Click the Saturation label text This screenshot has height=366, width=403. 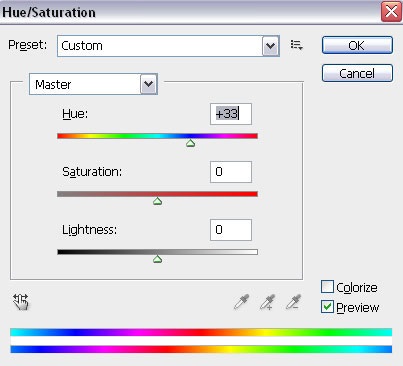(92, 172)
